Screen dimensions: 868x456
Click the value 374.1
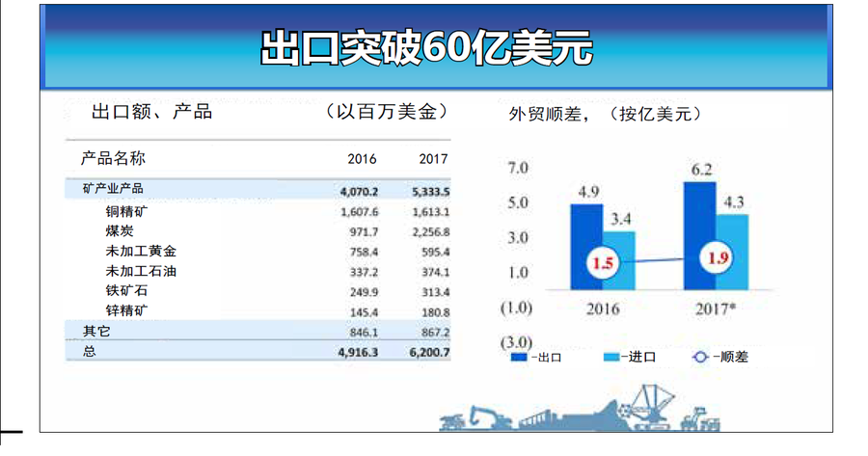coord(436,272)
